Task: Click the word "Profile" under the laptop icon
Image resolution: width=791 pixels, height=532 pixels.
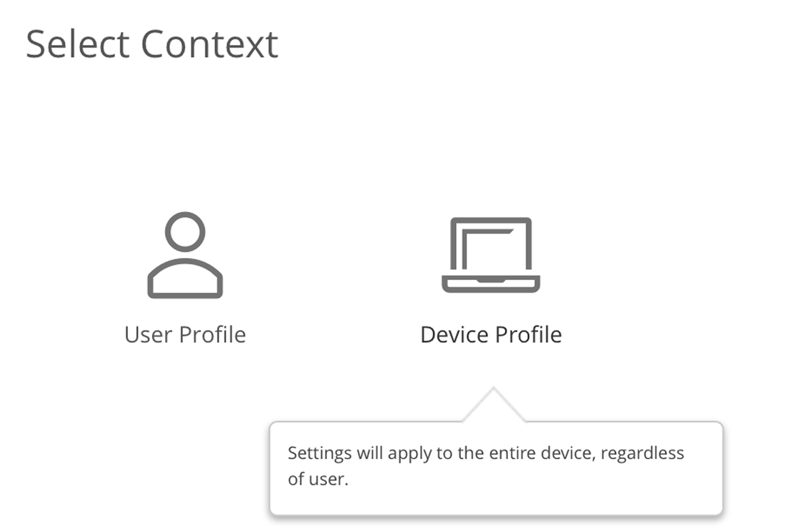Action: coord(528,335)
